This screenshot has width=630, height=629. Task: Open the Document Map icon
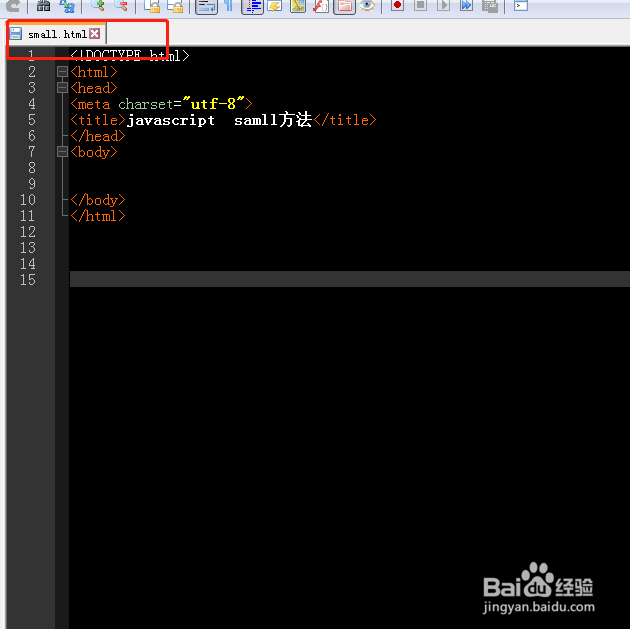point(298,6)
